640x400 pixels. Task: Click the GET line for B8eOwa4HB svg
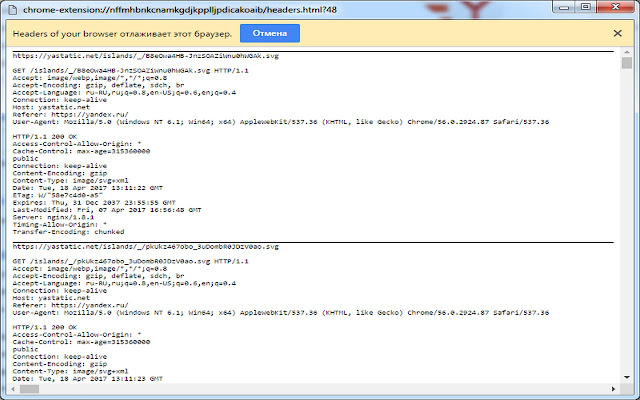tap(131, 71)
